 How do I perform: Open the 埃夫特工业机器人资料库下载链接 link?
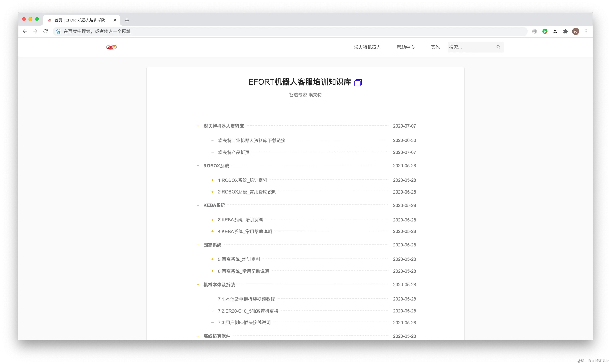[x=252, y=141]
